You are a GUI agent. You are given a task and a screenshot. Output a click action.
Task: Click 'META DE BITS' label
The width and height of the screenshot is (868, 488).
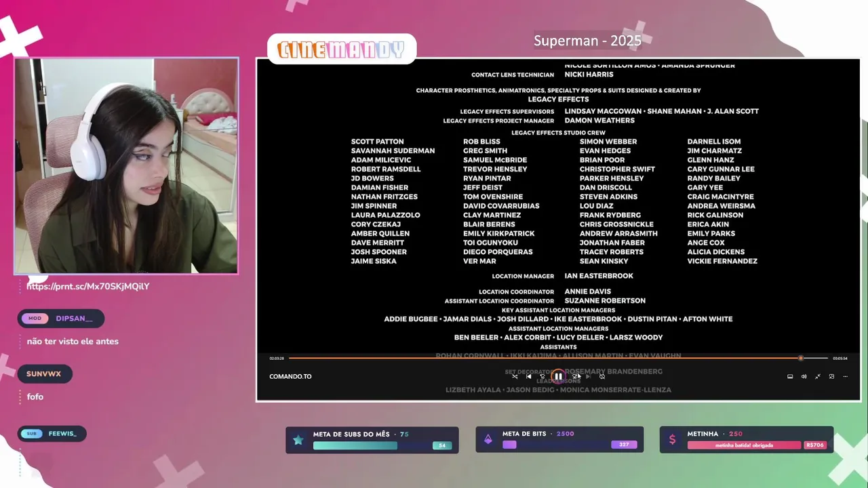524,434
